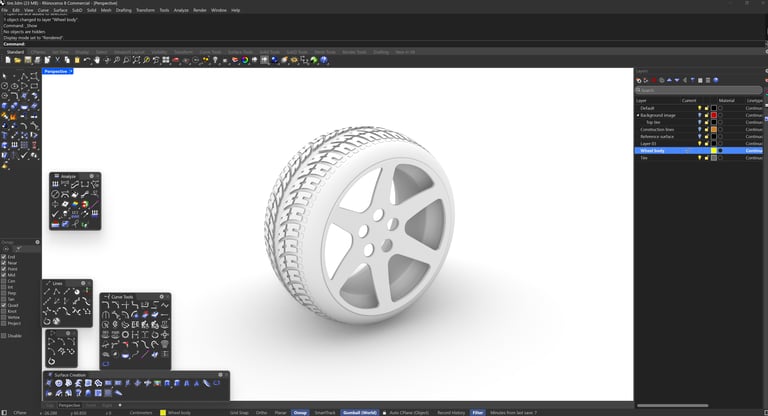Toggle Gumball in the status bar
The image size is (768, 416).
(x=358, y=412)
